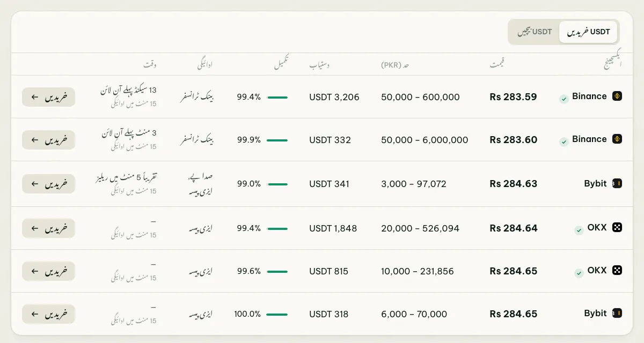
Task: Click verified badge beside Binance Rs 283.60
Action: 564,142
